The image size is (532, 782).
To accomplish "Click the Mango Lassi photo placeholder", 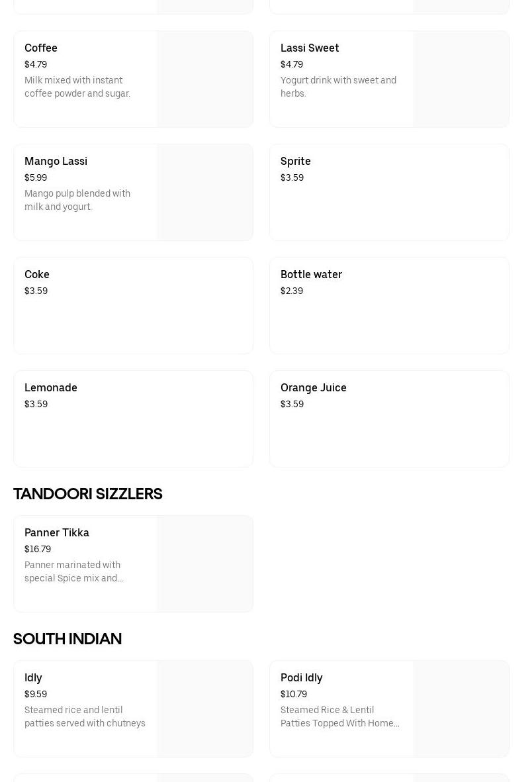I will click(204, 192).
